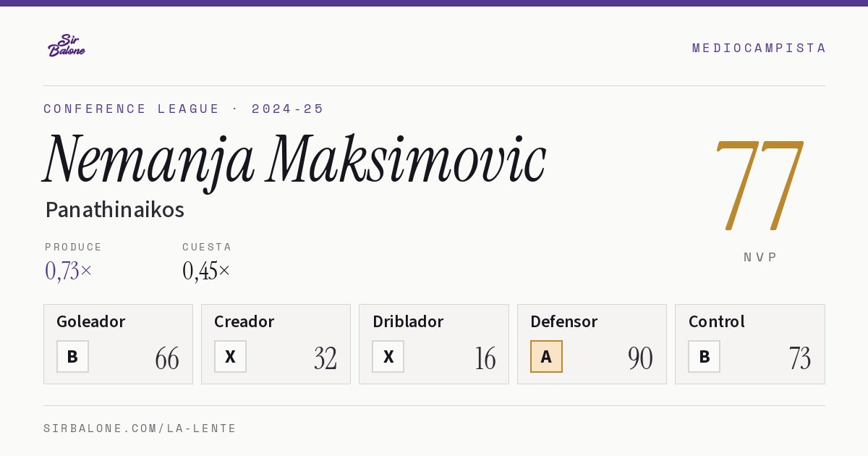Image resolution: width=868 pixels, height=456 pixels.
Task: Click the Creador score 32
Action: coord(325,358)
